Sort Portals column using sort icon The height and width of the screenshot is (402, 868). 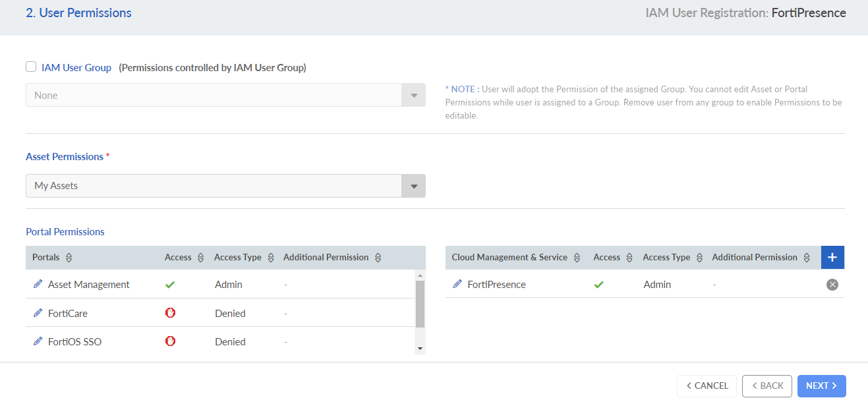point(69,258)
